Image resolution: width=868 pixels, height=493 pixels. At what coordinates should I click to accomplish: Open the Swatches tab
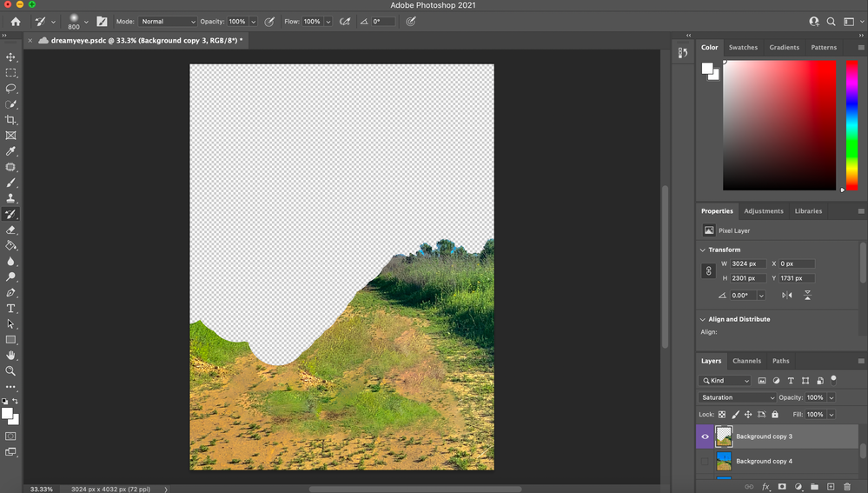743,48
